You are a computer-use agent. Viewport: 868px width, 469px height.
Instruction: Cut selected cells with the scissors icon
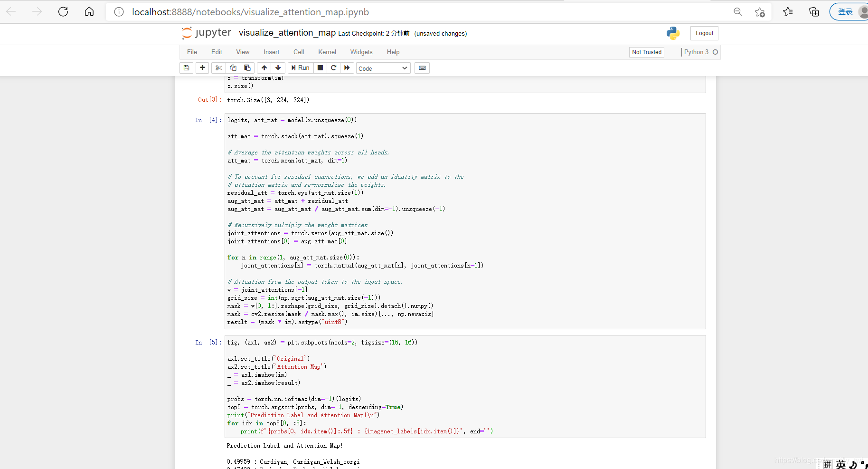219,68
